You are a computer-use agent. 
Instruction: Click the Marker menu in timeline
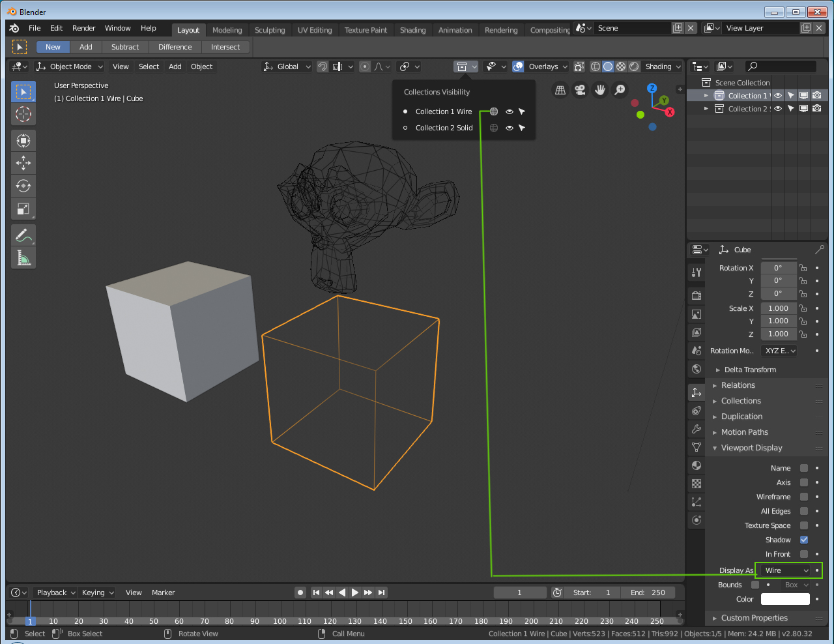(163, 593)
